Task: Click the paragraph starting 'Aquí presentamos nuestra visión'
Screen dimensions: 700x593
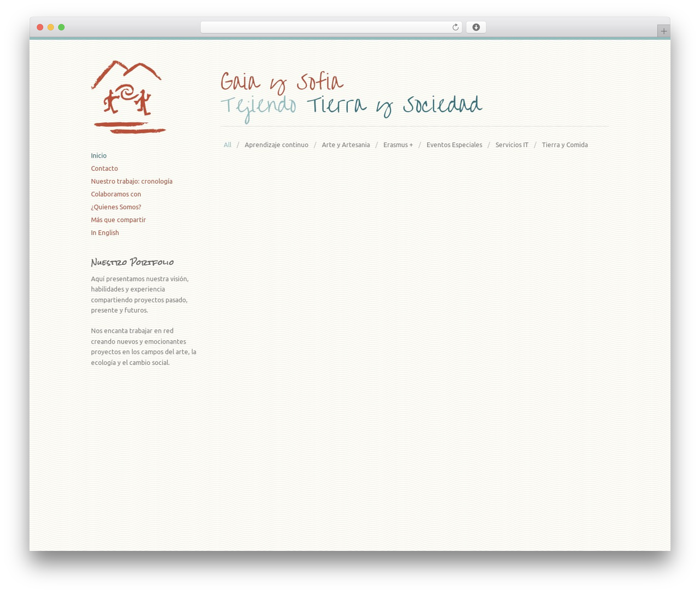Action: pyautogui.click(x=140, y=294)
